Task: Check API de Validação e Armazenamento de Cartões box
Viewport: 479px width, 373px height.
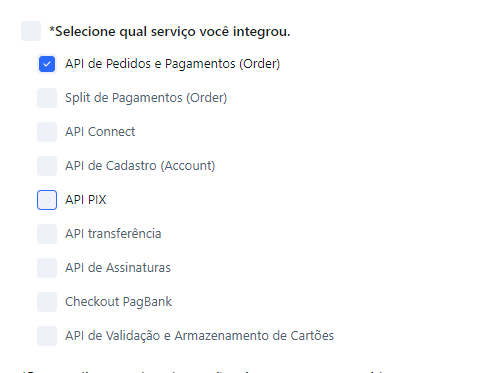Action: point(47,336)
